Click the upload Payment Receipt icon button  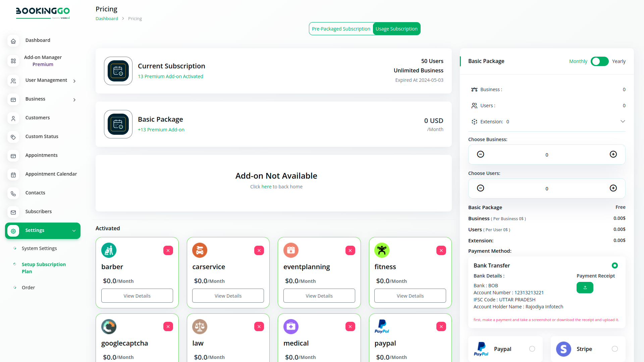(585, 288)
